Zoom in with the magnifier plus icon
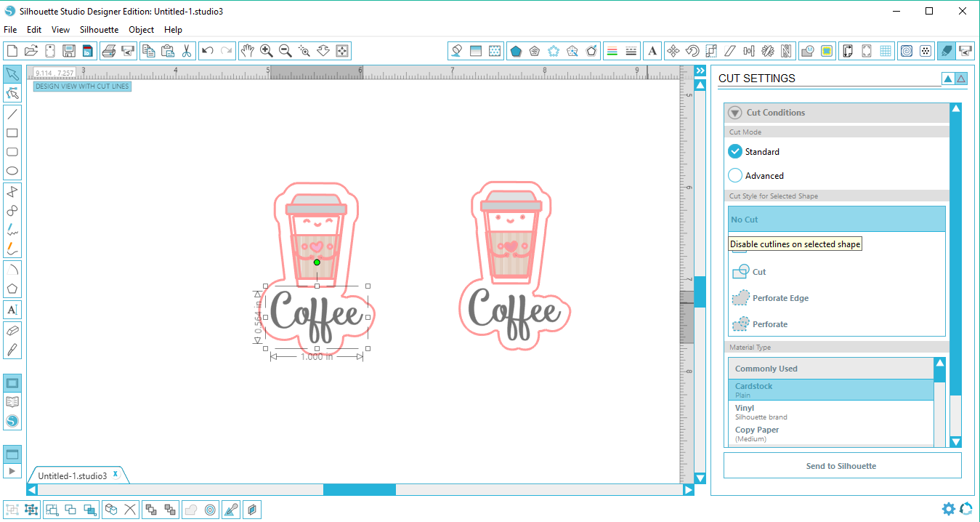Image resolution: width=980 pixels, height=522 pixels. (x=267, y=51)
